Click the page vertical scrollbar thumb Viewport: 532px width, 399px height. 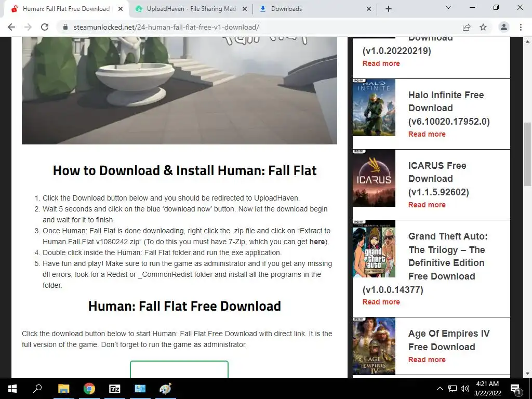pyautogui.click(x=527, y=154)
